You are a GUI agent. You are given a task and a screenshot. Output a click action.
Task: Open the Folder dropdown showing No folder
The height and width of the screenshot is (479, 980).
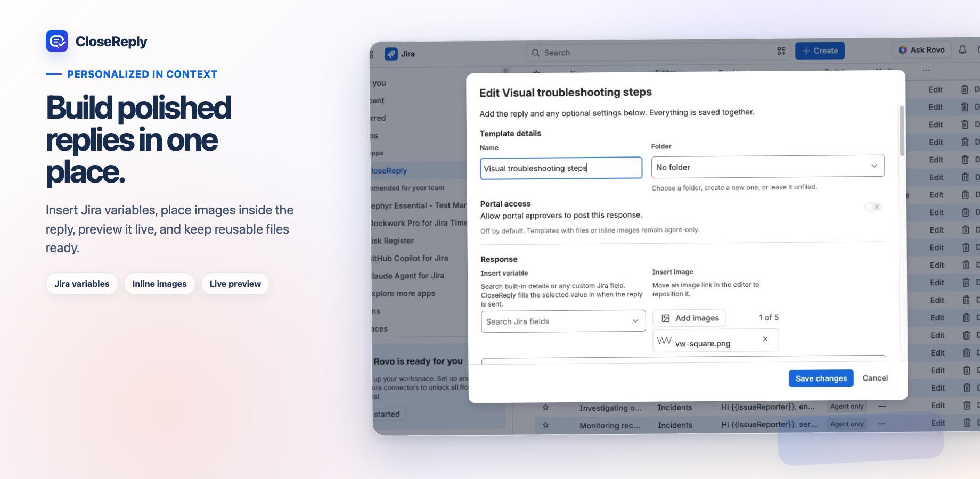pyautogui.click(x=767, y=167)
